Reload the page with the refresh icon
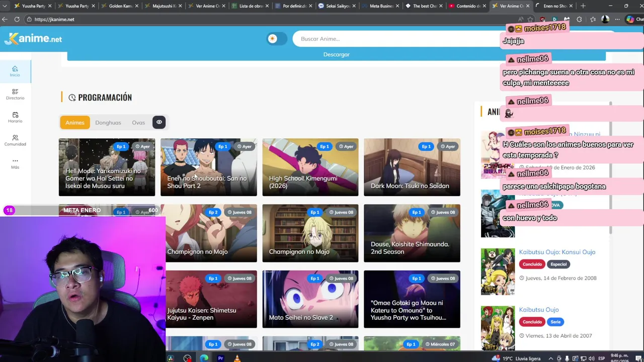The height and width of the screenshot is (362, 644). [x=17, y=19]
